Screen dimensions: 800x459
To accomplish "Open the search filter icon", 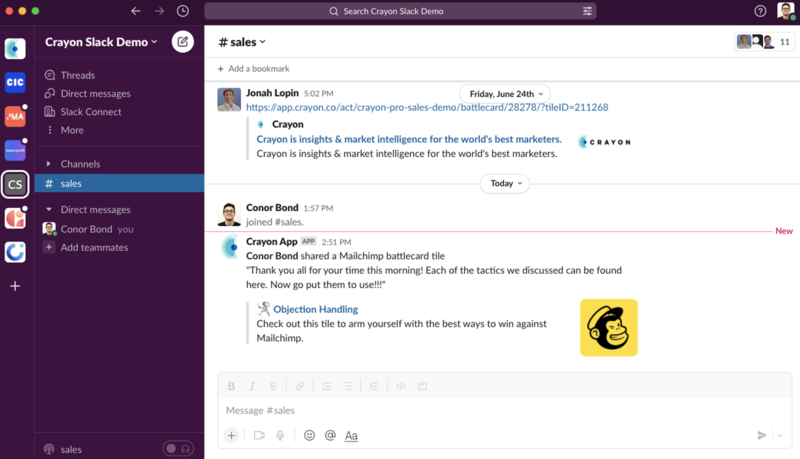I will 587,11.
